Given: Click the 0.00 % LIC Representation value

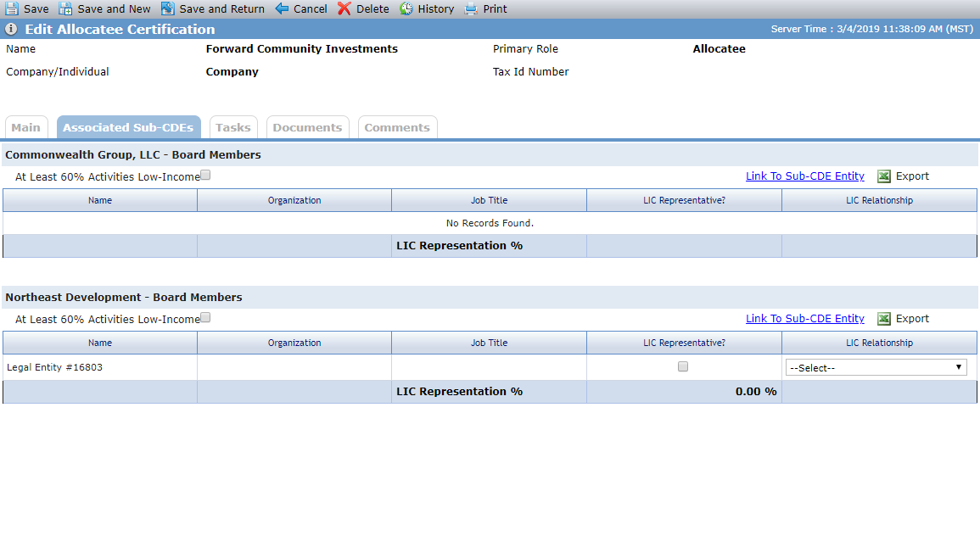Looking at the screenshot, I should [756, 392].
